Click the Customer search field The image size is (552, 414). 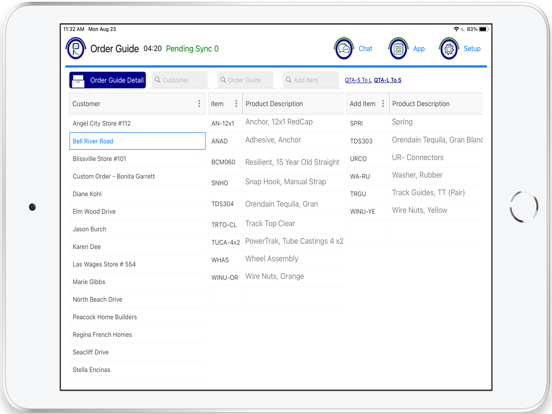[180, 80]
